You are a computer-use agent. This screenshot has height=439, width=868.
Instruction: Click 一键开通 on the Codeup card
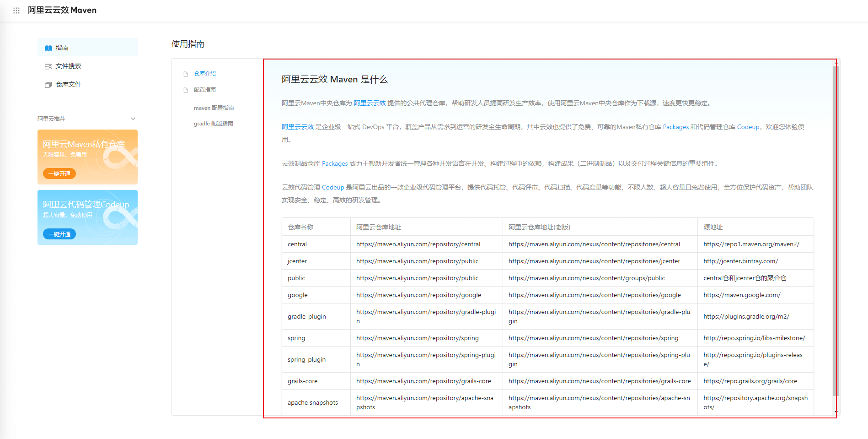[59, 234]
